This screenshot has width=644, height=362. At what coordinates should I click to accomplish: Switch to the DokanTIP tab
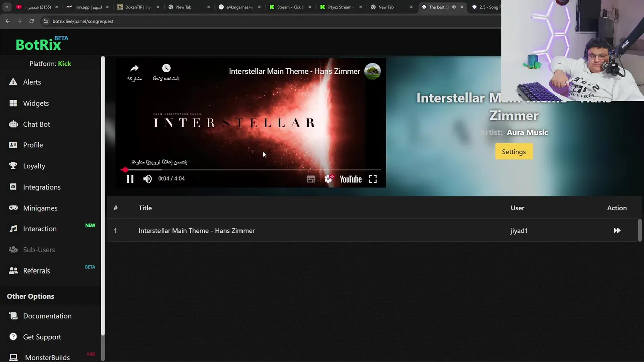(x=137, y=7)
